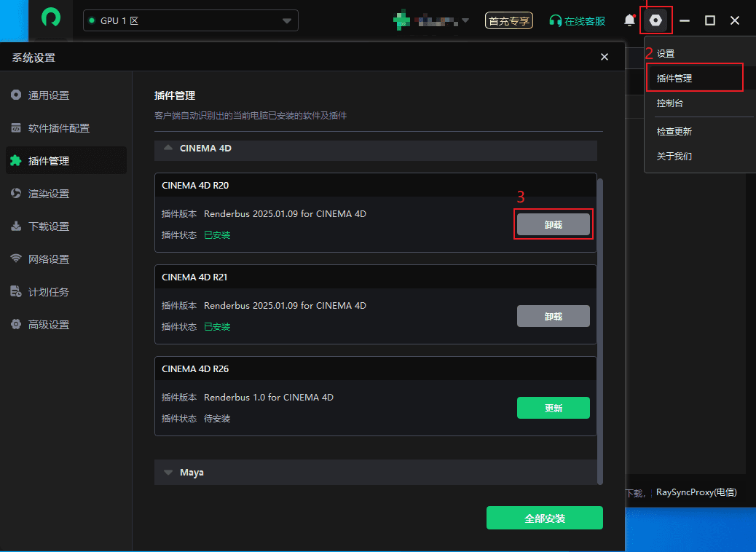This screenshot has height=552, width=756.
Task: Switch to 网络设置 tab
Action: 66,259
